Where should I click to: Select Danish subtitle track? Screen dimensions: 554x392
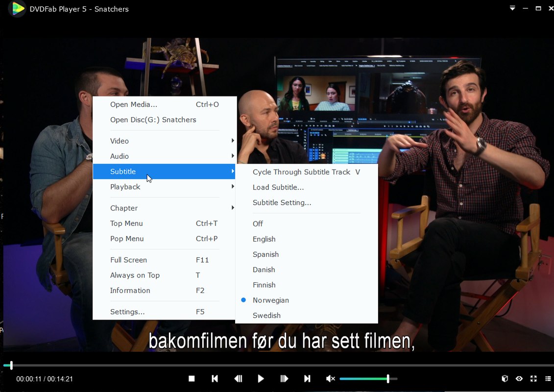[x=307, y=269]
